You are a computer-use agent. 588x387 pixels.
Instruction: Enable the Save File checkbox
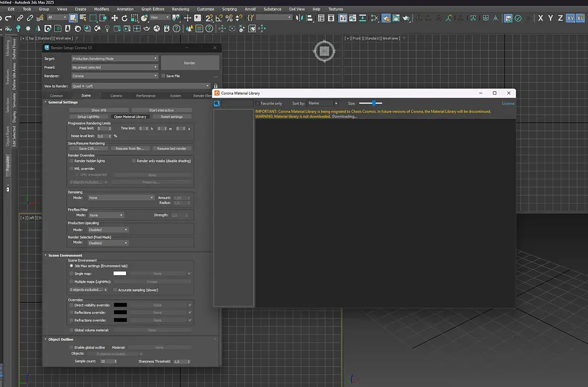[163, 76]
